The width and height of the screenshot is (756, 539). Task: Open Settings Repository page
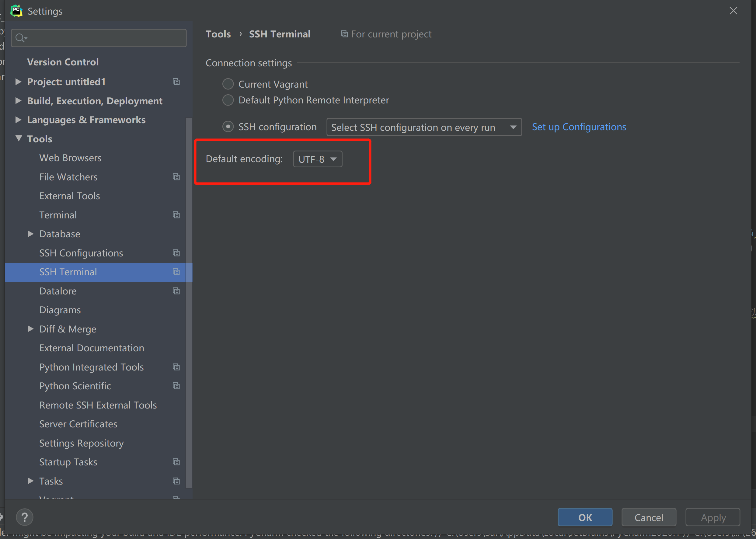(x=81, y=443)
